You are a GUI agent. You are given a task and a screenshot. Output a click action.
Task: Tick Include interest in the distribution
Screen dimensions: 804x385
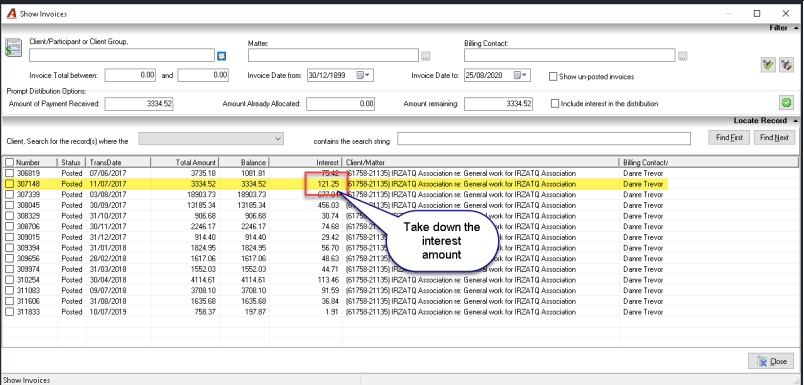pos(555,104)
